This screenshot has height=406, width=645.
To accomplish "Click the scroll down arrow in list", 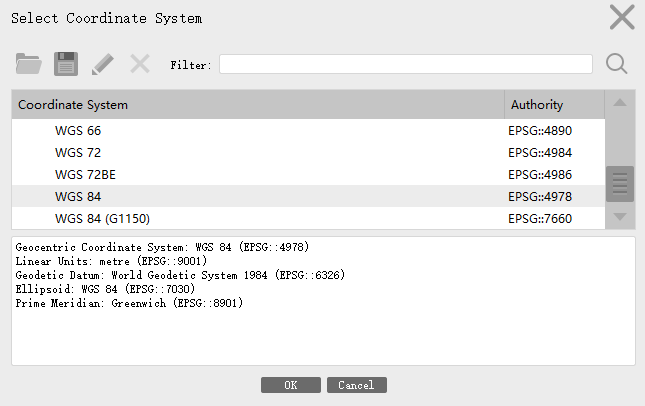I will [x=620, y=216].
